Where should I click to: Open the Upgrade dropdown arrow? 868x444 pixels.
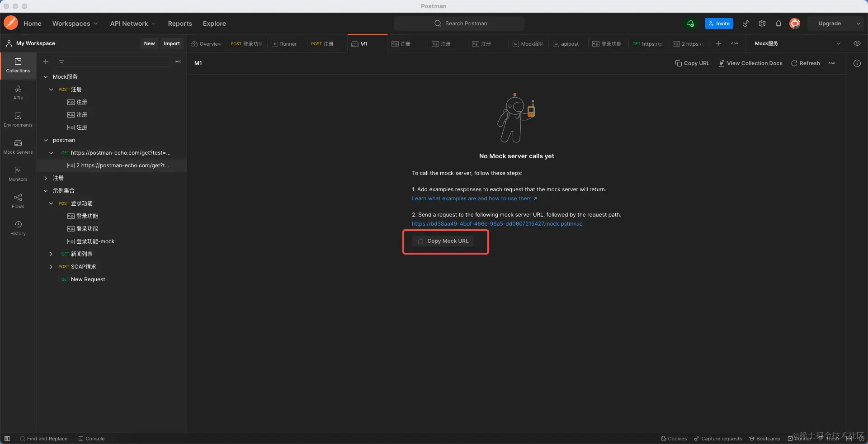click(x=858, y=24)
